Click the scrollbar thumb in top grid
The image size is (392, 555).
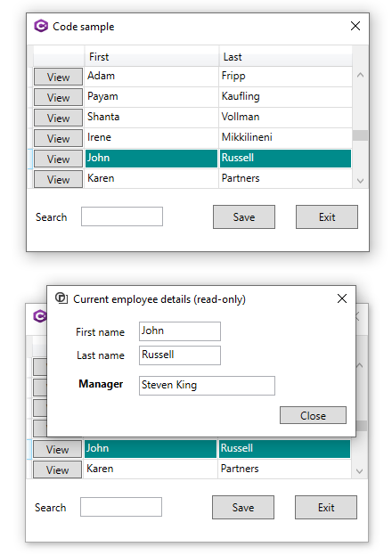click(361, 135)
